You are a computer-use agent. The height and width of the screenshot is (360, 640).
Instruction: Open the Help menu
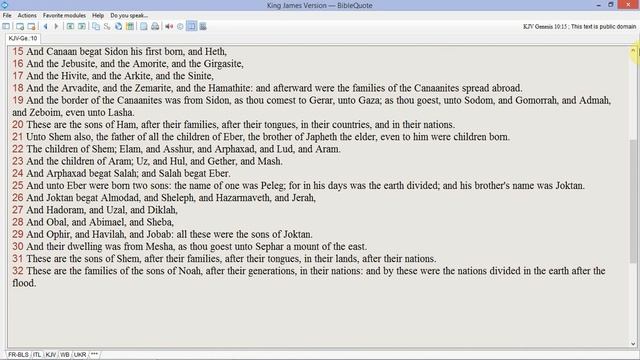98,16
